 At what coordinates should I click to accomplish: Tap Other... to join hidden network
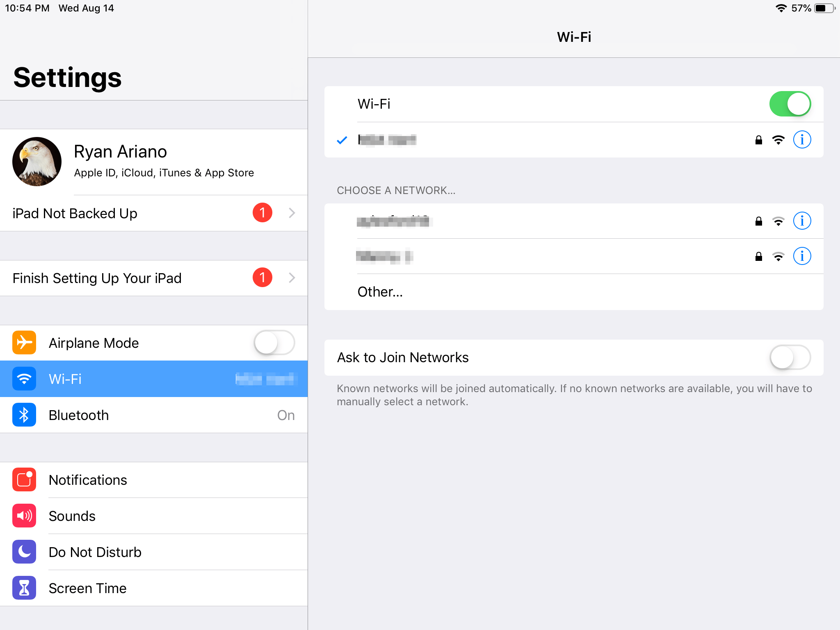coord(380,292)
